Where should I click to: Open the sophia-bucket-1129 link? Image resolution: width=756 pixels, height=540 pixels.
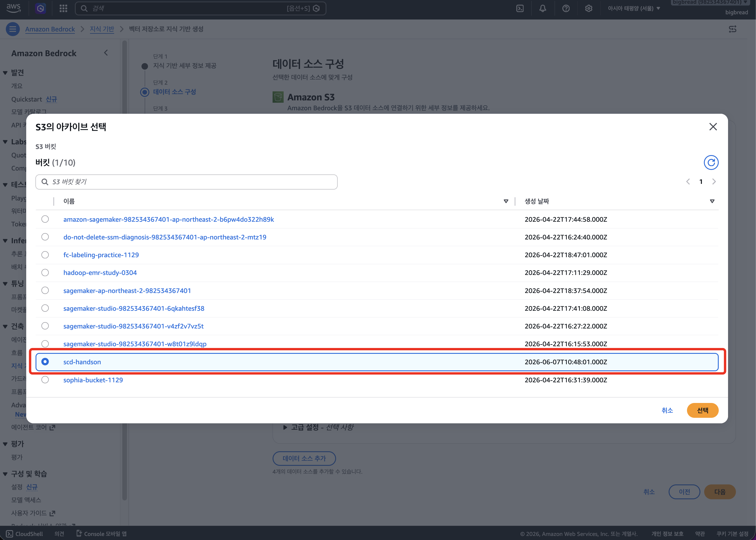click(93, 380)
